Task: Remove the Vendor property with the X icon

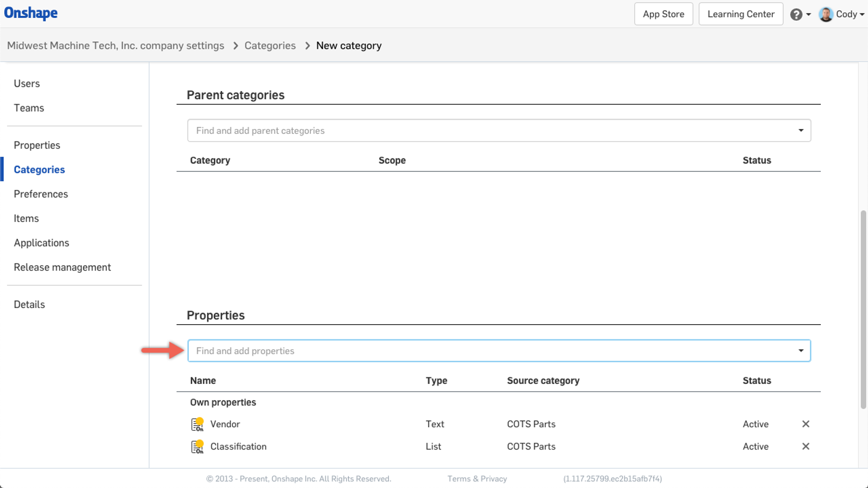Action: pyautogui.click(x=806, y=423)
